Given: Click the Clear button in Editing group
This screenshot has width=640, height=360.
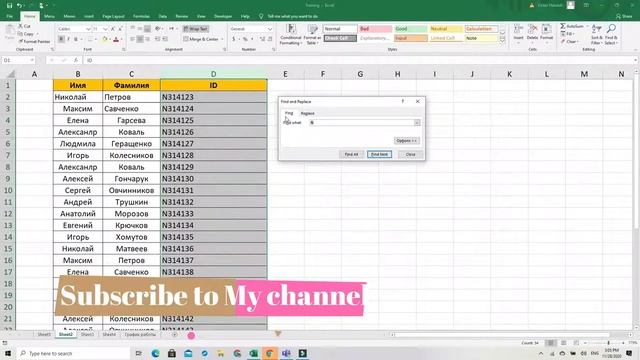Looking at the screenshot, I should [x=570, y=42].
